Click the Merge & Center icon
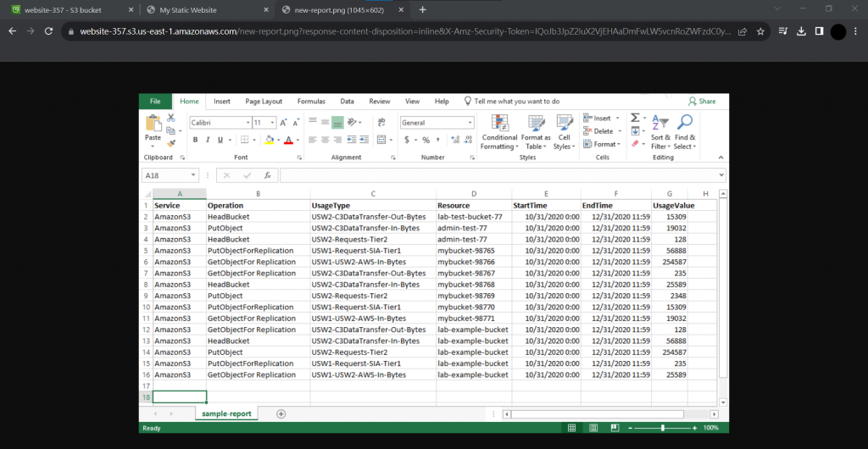This screenshot has height=449, width=868. coord(381,140)
